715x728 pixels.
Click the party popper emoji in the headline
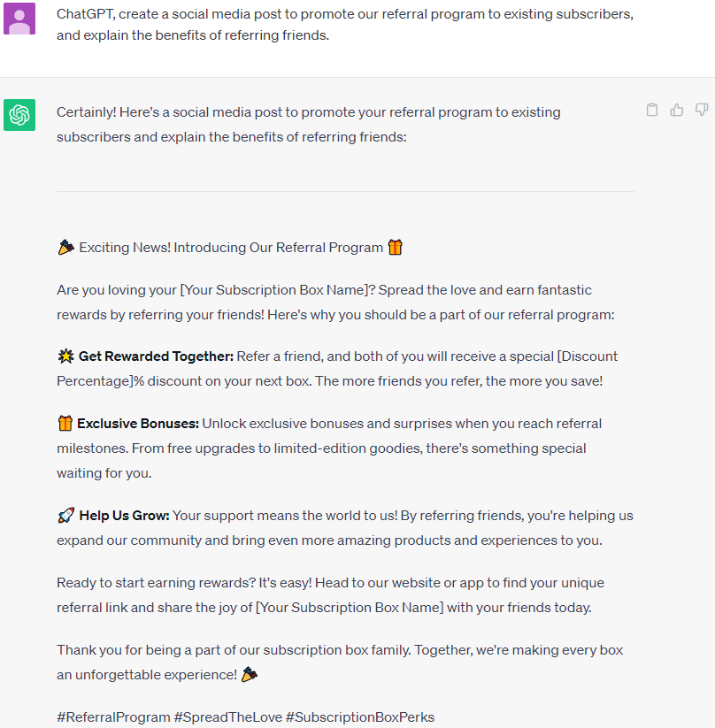(65, 246)
